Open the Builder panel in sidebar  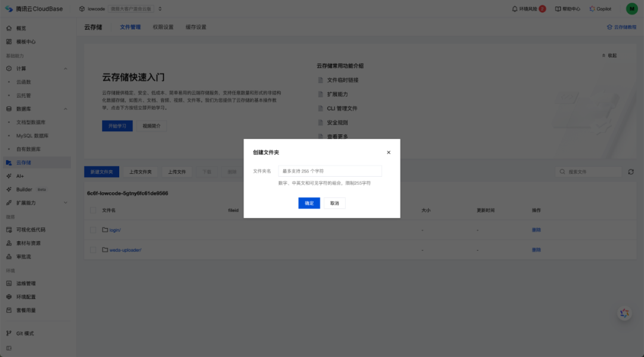(26, 189)
